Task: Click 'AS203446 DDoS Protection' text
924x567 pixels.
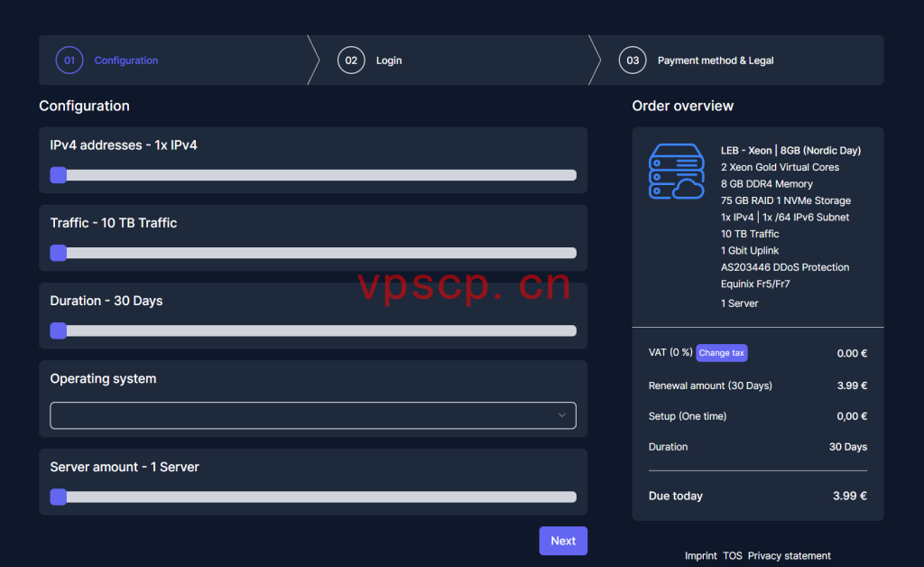Action: 785,267
